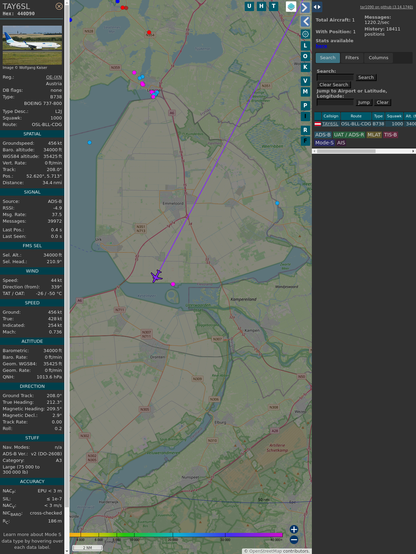Screen dimensions: 416x554
Task: Collapse sidebar with left chevron button
Action: pos(305,21)
